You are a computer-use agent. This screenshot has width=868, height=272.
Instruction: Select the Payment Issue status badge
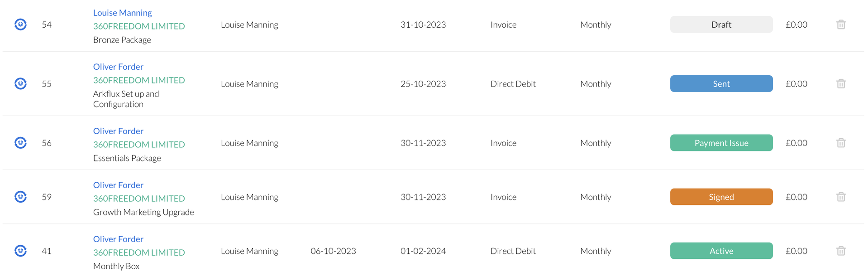click(721, 143)
